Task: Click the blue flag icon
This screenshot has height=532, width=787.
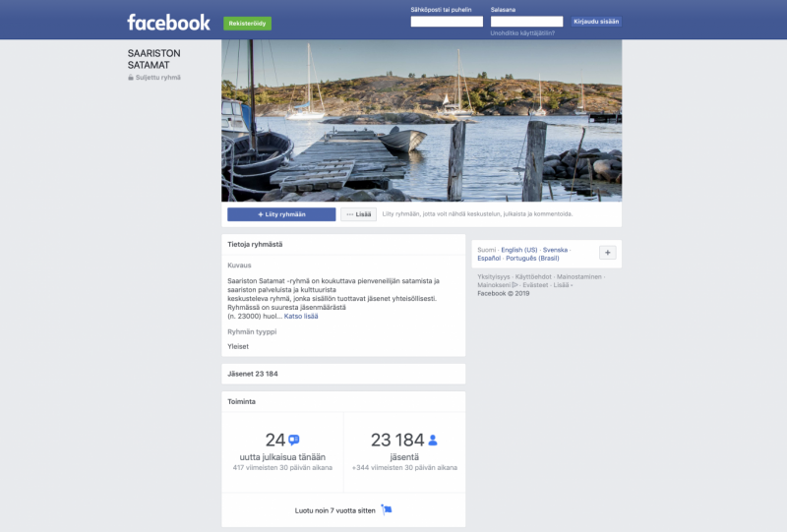Action: tap(387, 510)
